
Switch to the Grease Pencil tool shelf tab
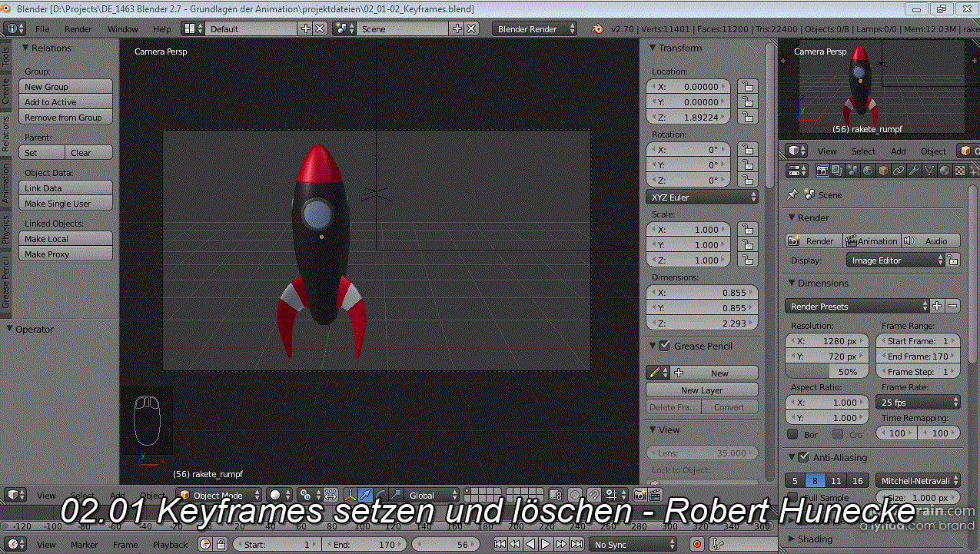[x=5, y=282]
